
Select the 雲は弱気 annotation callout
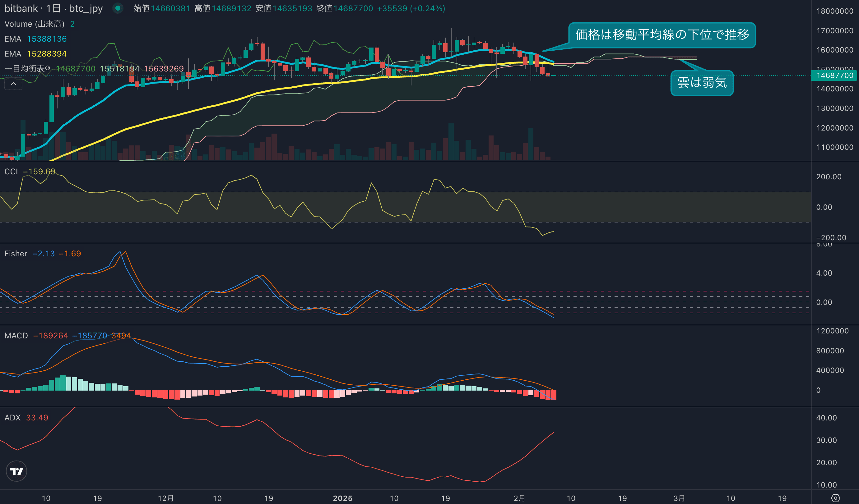[702, 83]
